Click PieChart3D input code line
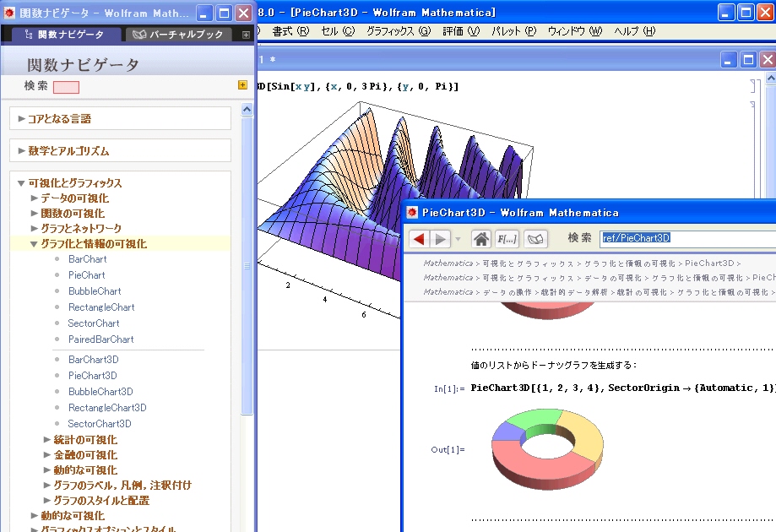This screenshot has width=776, height=532. [x=623, y=388]
